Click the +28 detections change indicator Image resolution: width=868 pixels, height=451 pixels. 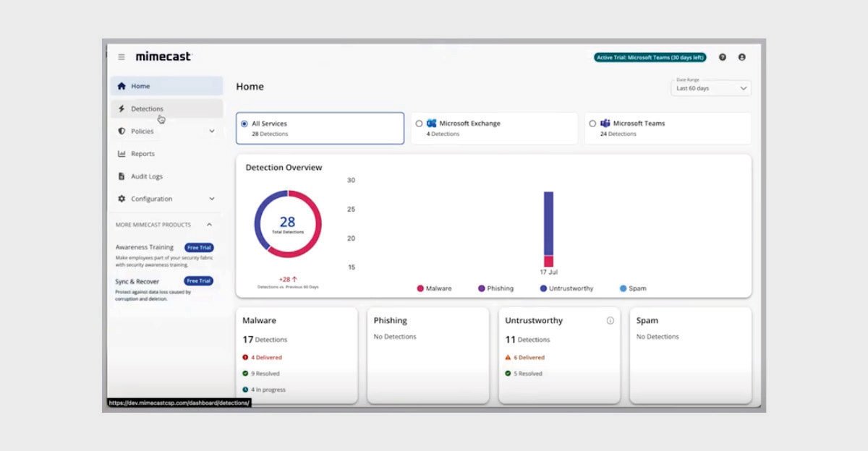[288, 279]
